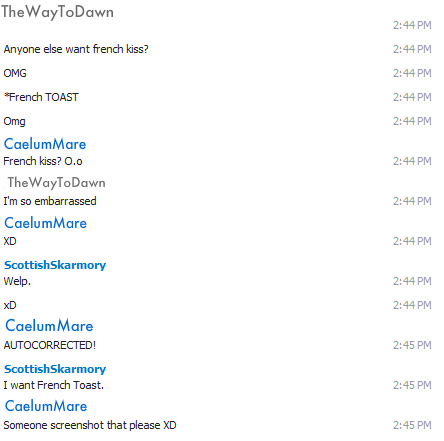The image size is (444, 441).
Task: Select the 'Anyone else want french kiss?' message
Action: (x=76, y=49)
